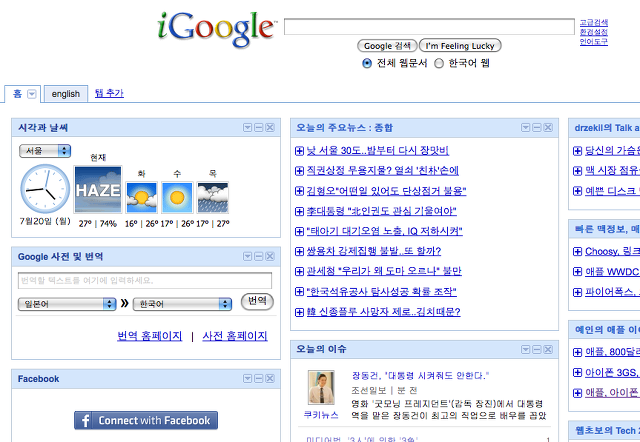Expand plus icon beside 李대통령 headline
This screenshot has width=640, height=442.
tap(299, 211)
